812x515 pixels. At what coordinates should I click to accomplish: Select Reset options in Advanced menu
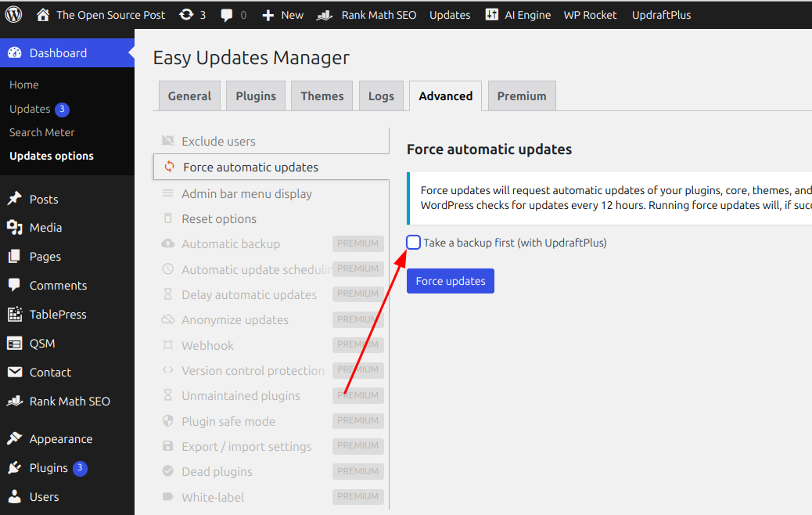[x=219, y=219]
